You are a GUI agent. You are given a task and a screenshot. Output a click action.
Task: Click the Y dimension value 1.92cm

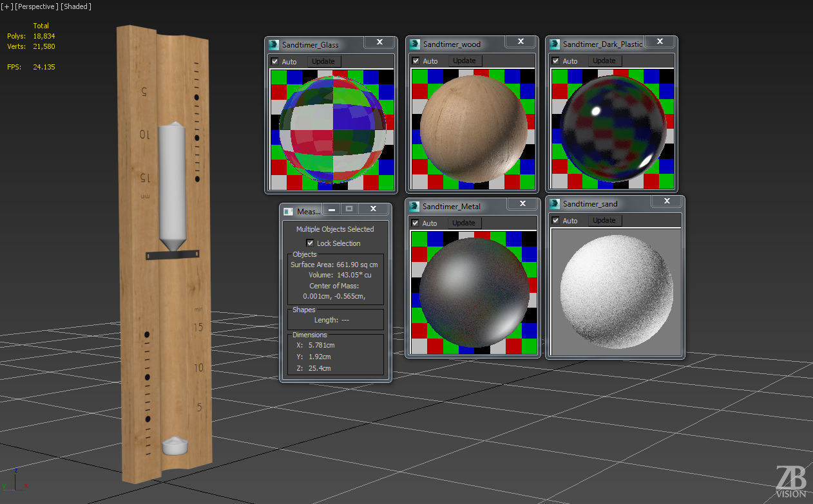click(320, 357)
